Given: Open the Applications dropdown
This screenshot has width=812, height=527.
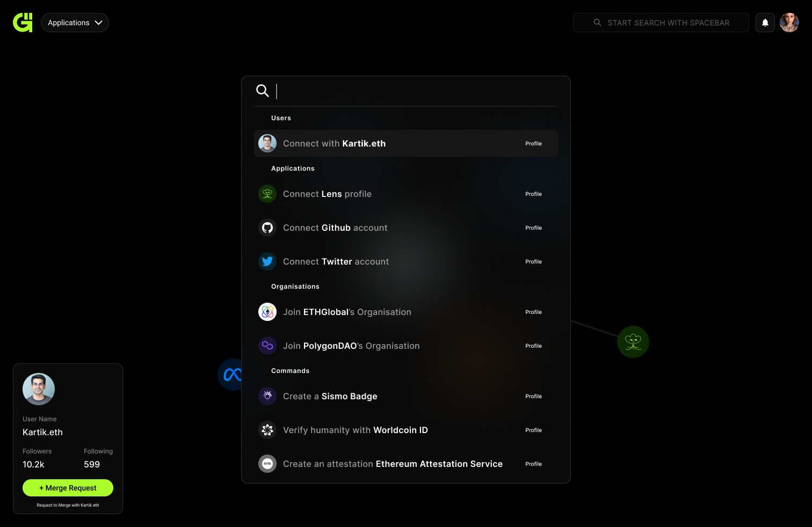Looking at the screenshot, I should pos(75,23).
